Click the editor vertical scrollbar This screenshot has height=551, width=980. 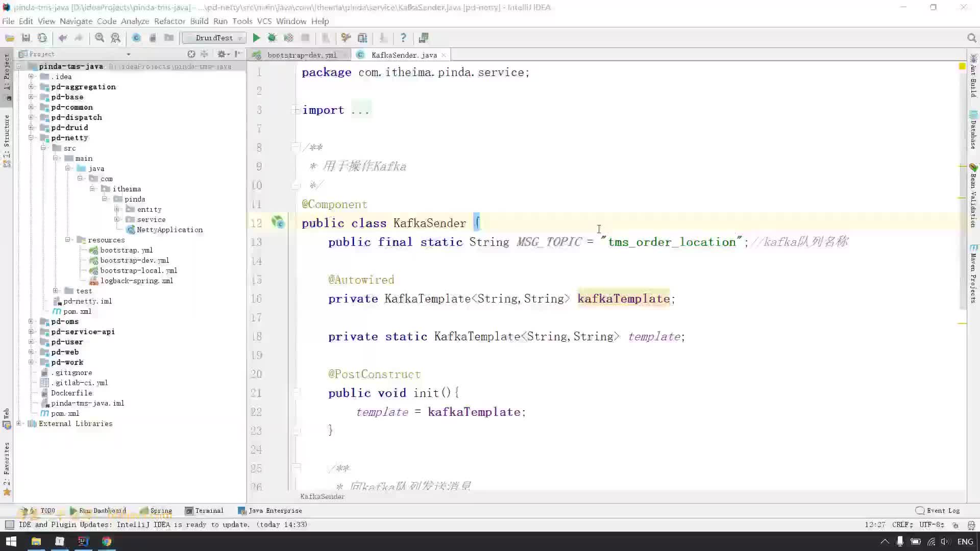tap(963, 189)
